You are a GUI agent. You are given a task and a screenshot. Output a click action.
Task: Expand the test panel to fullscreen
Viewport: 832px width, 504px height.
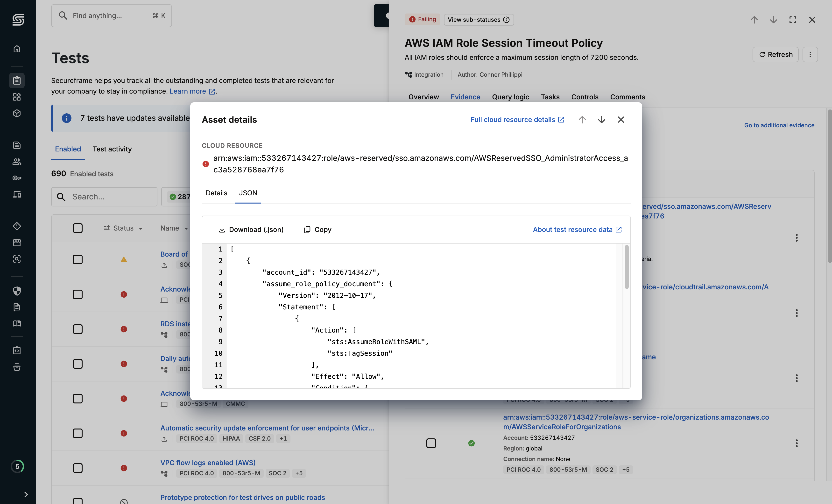coord(792,20)
